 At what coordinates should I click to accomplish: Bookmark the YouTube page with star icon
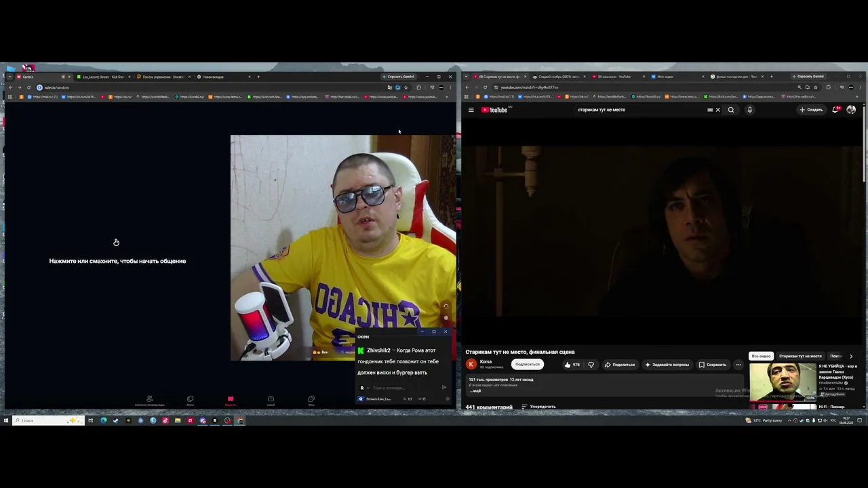click(816, 87)
